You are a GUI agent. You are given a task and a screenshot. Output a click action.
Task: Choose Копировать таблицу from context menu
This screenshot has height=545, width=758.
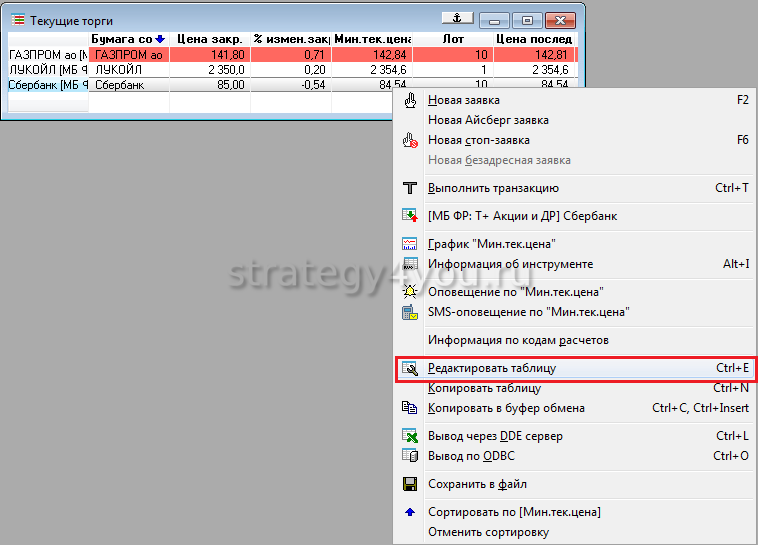[x=484, y=388]
